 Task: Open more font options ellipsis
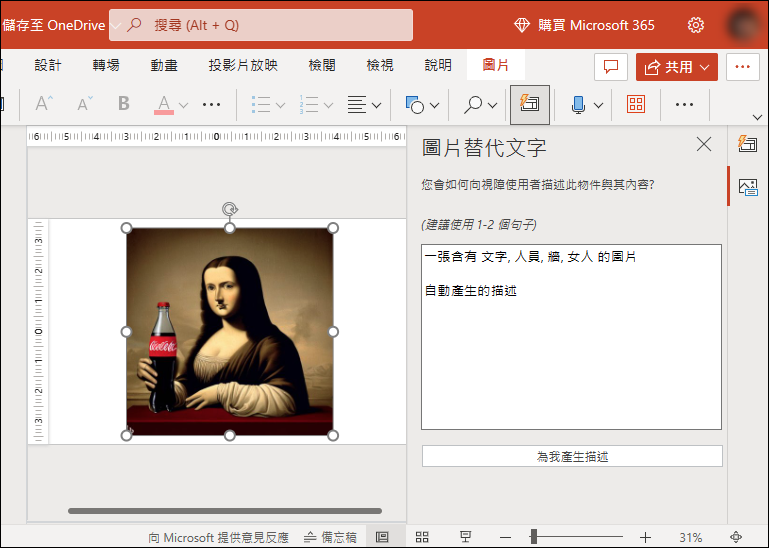click(x=211, y=104)
